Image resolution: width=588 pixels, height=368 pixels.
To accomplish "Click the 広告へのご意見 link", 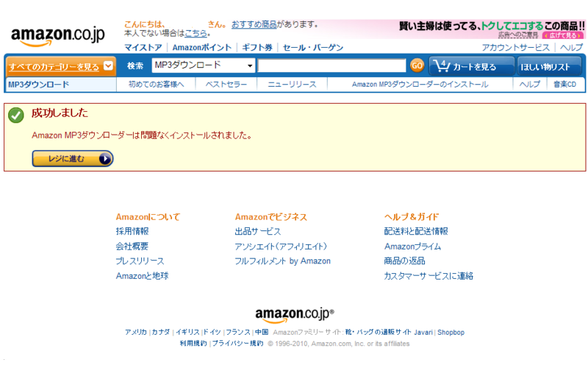I will 518,35.
